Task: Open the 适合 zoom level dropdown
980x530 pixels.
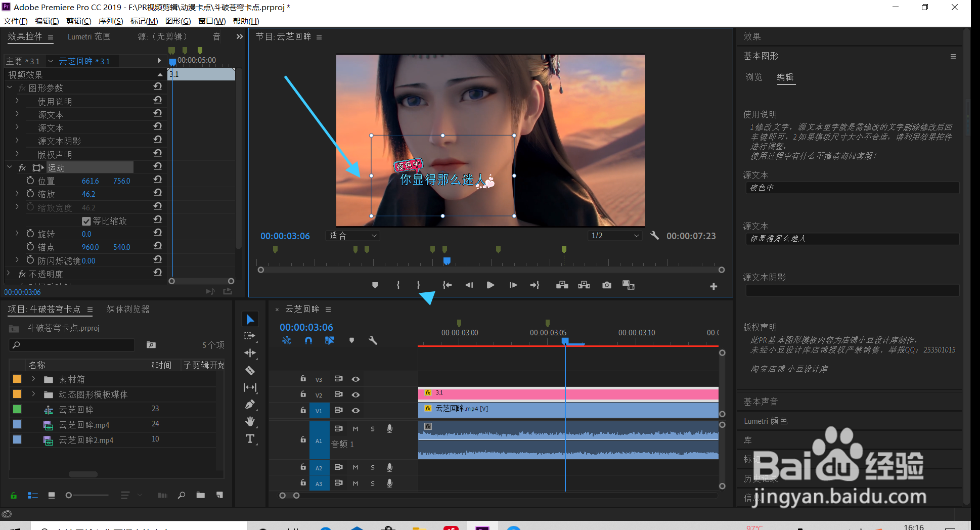Action: [x=353, y=236]
